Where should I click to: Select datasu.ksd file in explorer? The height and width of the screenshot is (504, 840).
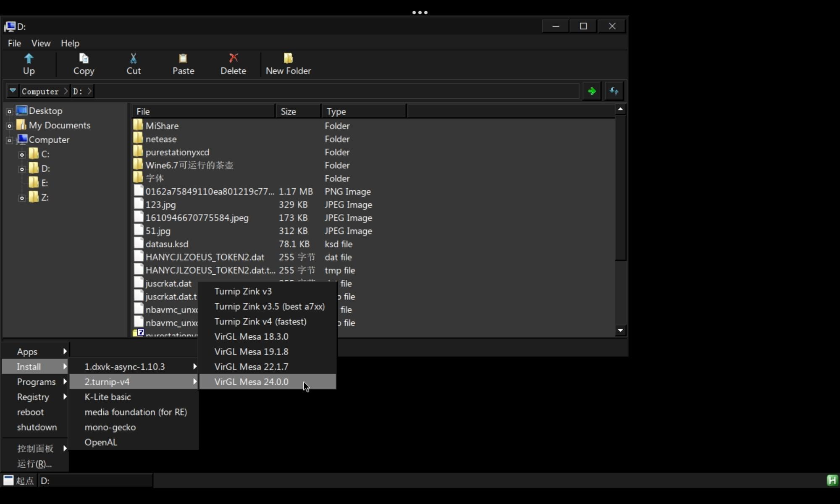(x=167, y=244)
